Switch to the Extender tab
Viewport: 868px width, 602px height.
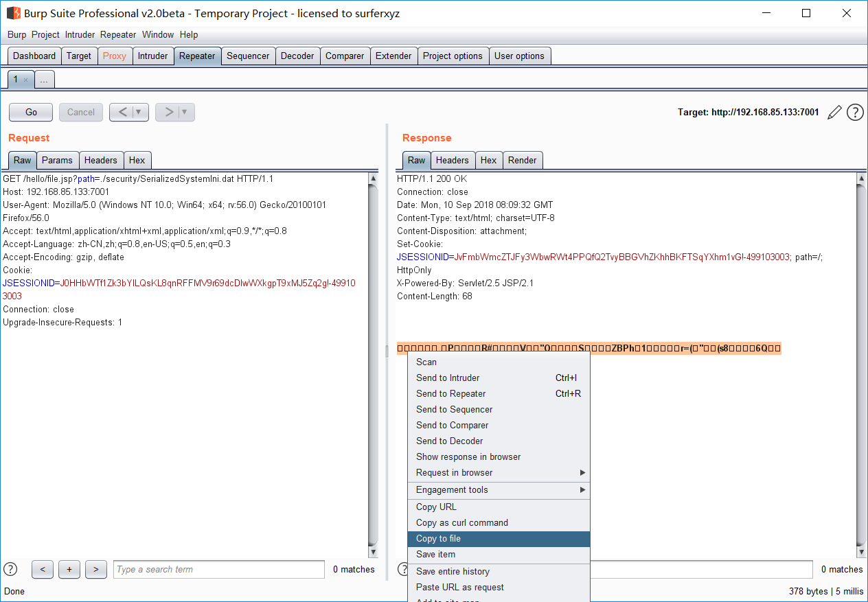393,56
